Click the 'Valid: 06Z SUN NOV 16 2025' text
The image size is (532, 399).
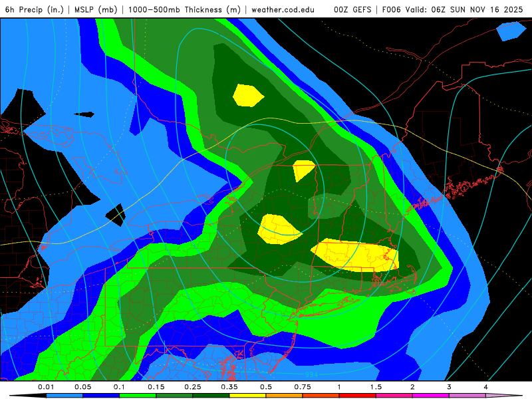click(x=464, y=9)
